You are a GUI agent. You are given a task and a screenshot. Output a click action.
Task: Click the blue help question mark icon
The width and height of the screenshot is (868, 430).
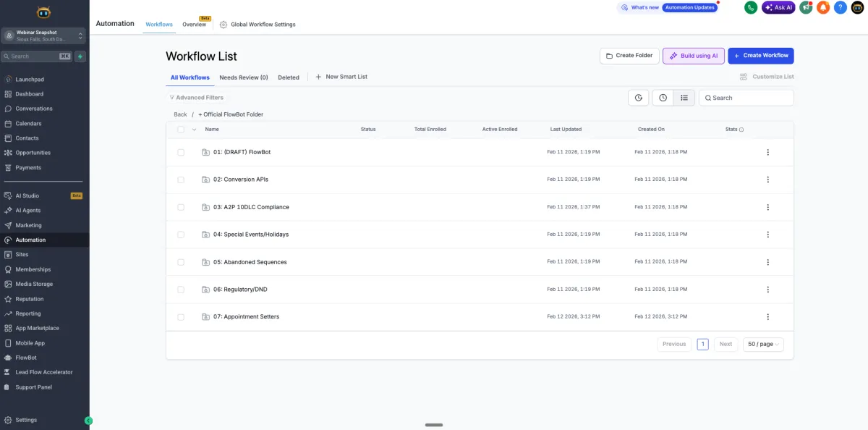(841, 7)
